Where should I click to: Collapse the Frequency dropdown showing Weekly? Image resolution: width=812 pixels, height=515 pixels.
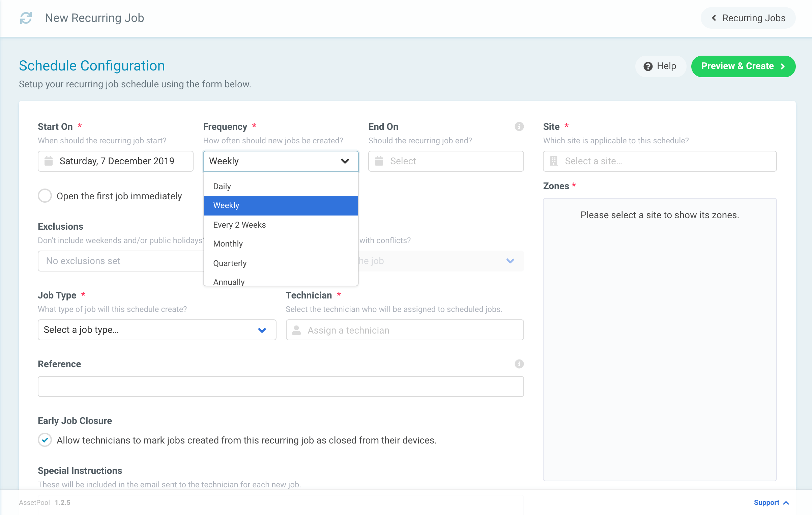(281, 161)
